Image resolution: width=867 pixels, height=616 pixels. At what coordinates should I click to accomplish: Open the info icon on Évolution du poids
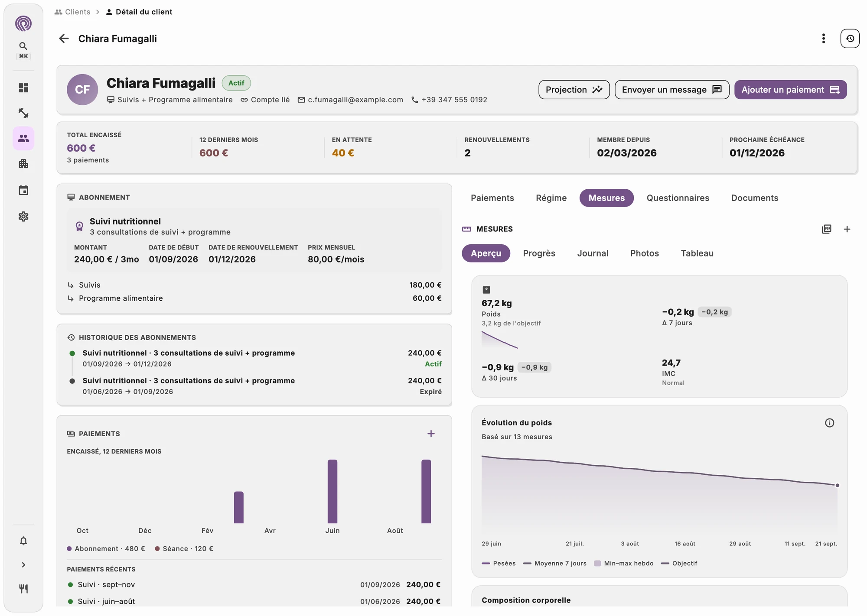pos(829,423)
